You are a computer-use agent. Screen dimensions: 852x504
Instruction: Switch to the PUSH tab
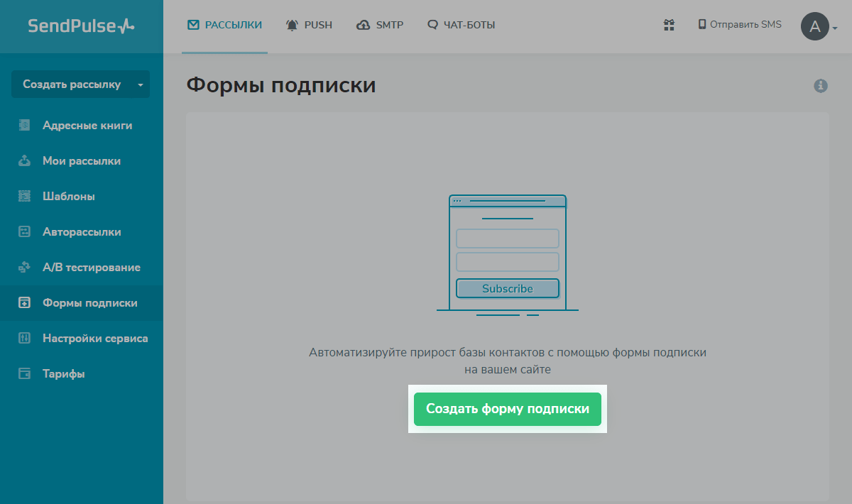(x=309, y=26)
